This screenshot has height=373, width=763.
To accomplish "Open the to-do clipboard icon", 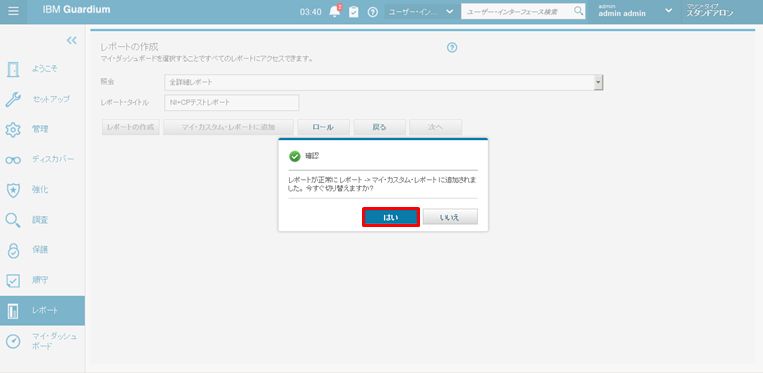I will (x=354, y=12).
